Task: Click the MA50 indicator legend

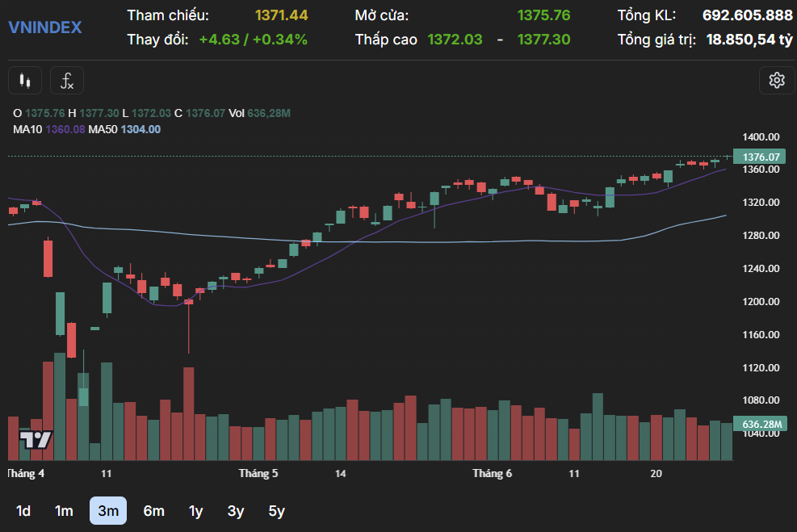Action: [x=124, y=130]
